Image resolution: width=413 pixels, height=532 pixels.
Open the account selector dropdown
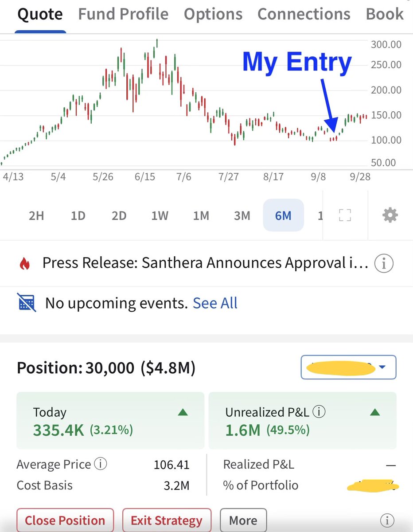348,368
